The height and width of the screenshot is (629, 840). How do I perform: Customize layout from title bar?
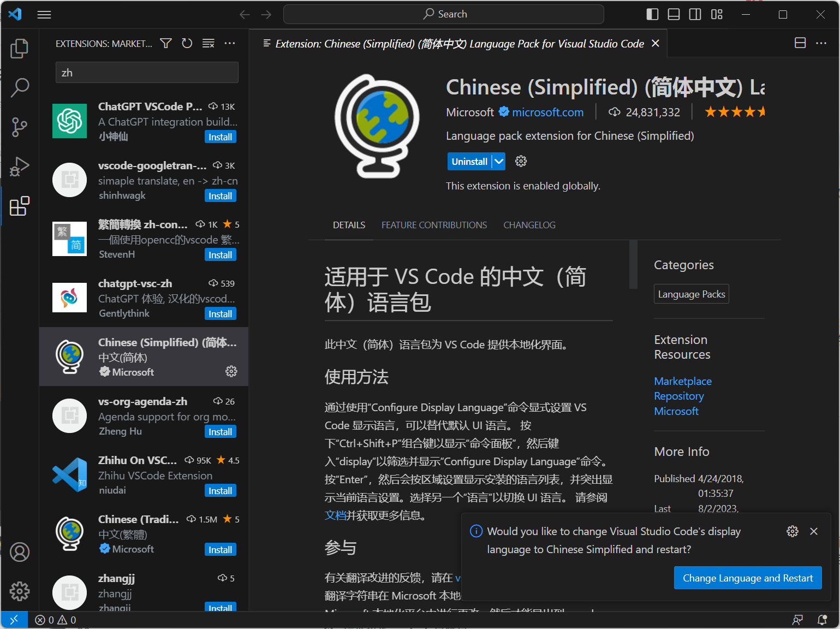(x=717, y=15)
